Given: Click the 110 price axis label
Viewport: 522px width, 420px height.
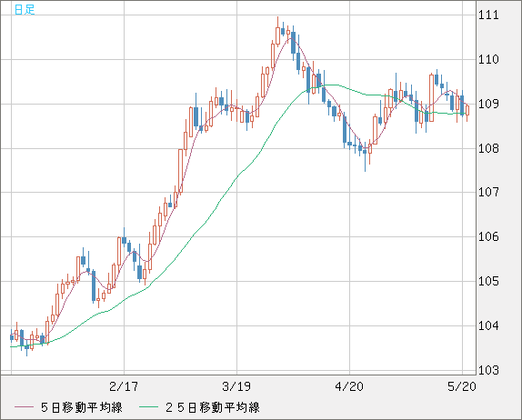Looking at the screenshot, I should [488, 60].
